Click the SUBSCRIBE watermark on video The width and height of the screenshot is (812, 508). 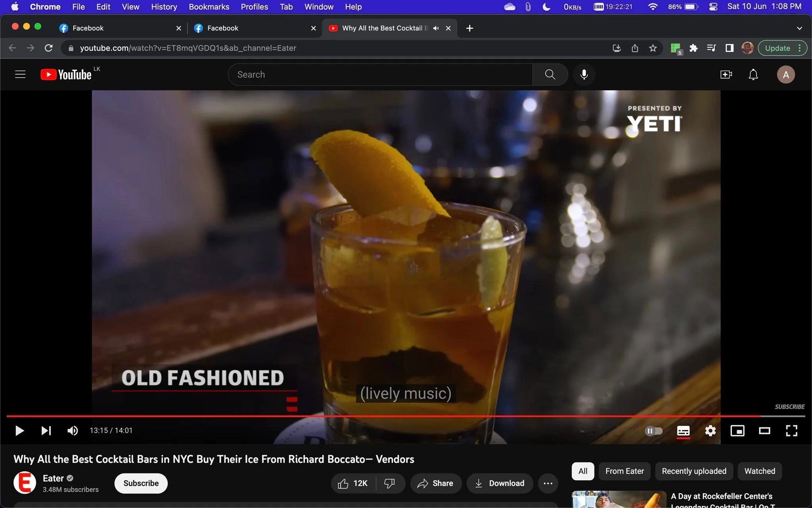point(789,407)
